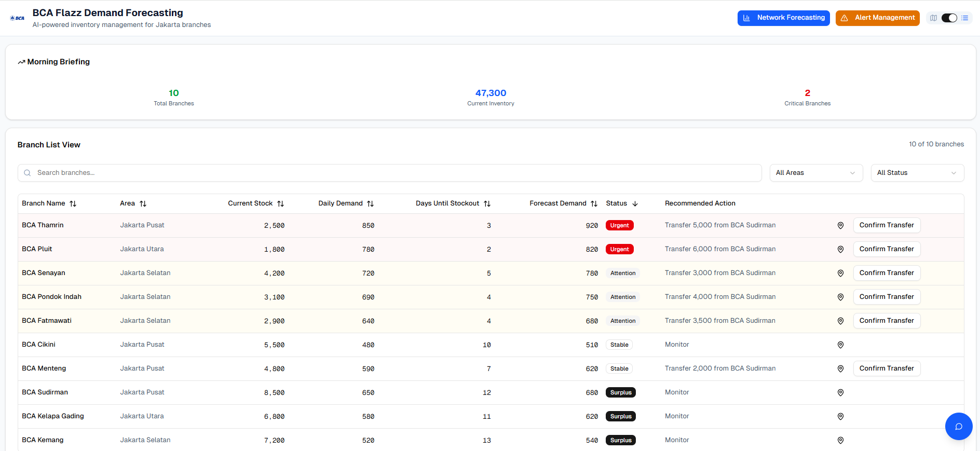Image resolution: width=980 pixels, height=451 pixels.
Task: Select the BCA Kelapa Gading branch name
Action: (x=53, y=416)
